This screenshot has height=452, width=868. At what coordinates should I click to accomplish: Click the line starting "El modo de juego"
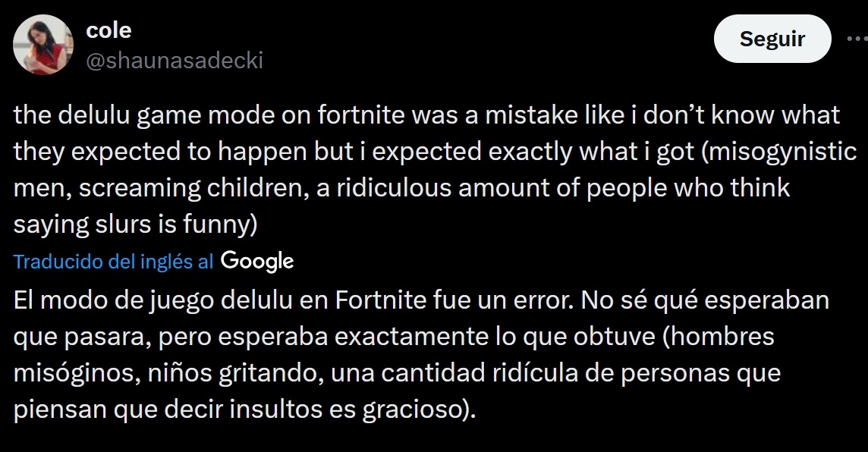tap(421, 301)
